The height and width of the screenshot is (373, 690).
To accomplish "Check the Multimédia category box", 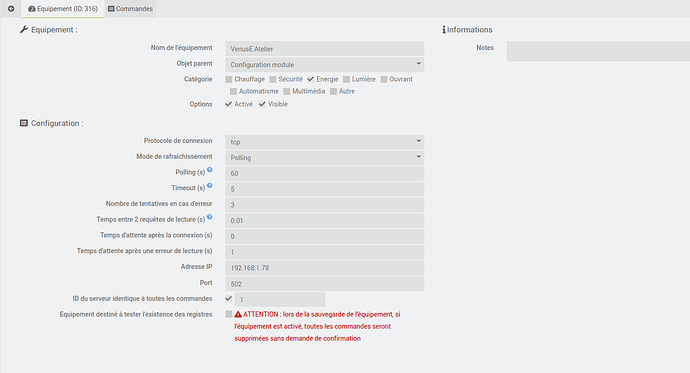I will click(286, 91).
